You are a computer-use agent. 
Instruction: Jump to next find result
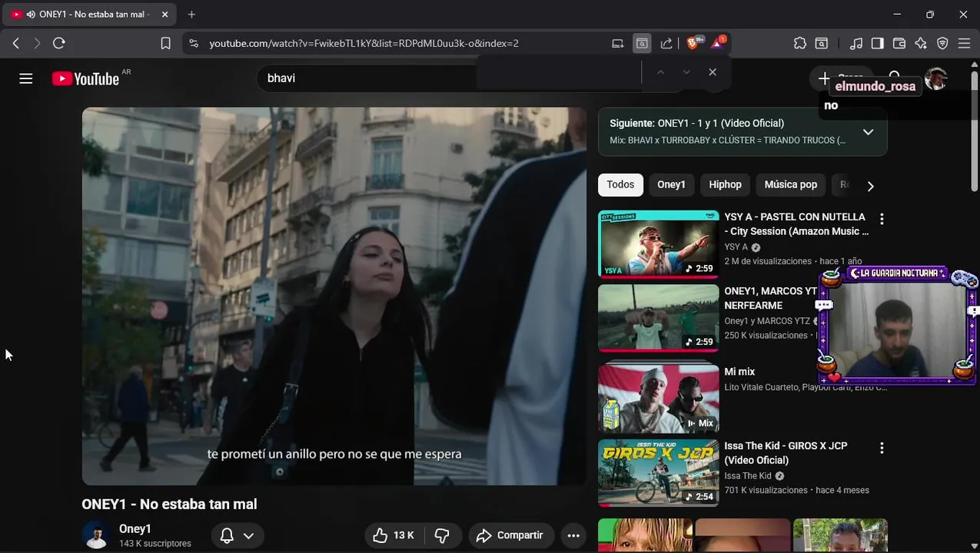tap(686, 72)
